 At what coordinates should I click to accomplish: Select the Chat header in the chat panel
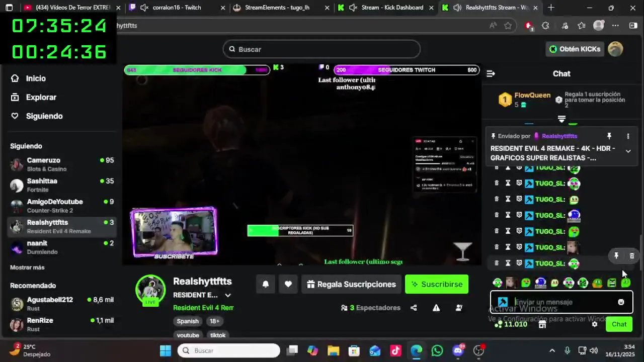click(x=561, y=73)
